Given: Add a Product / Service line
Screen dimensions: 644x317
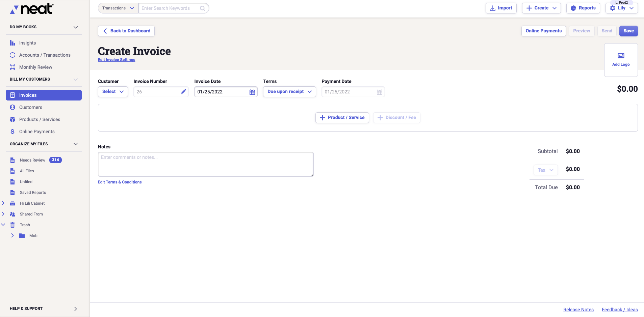Looking at the screenshot, I should [x=342, y=118].
